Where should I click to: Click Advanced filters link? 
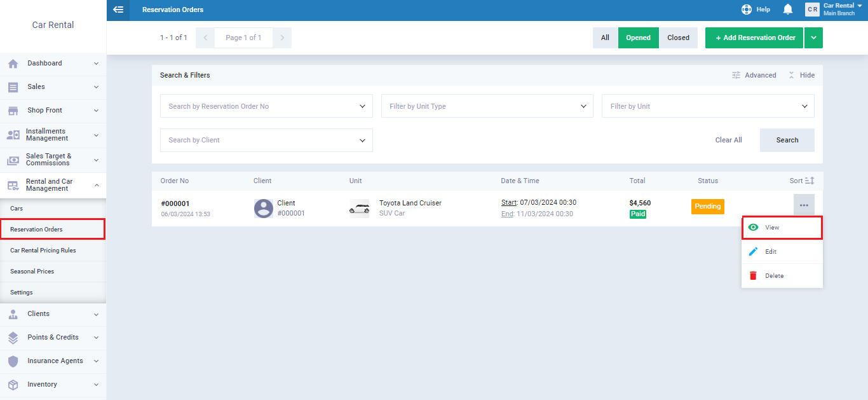click(x=754, y=75)
